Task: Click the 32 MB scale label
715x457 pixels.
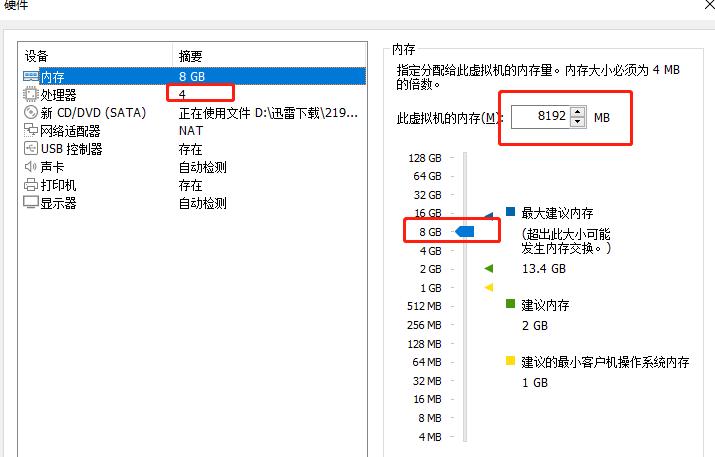Action: coord(427,380)
